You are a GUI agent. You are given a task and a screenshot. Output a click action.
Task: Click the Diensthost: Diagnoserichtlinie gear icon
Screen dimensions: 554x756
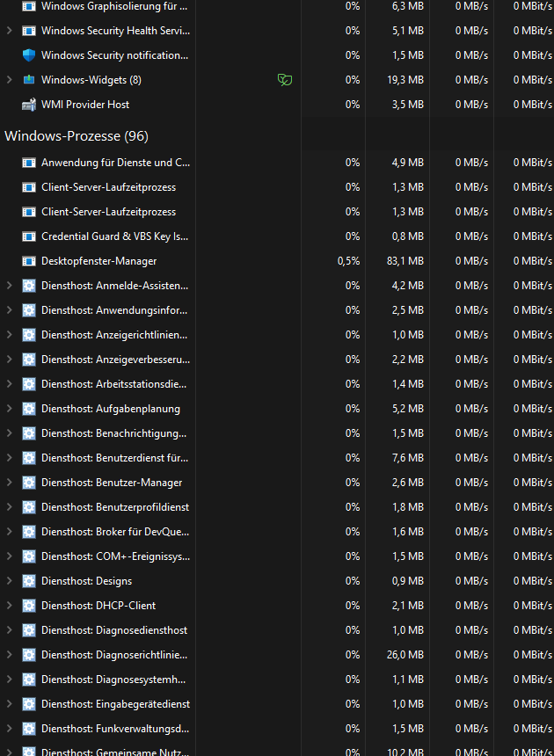(29, 654)
